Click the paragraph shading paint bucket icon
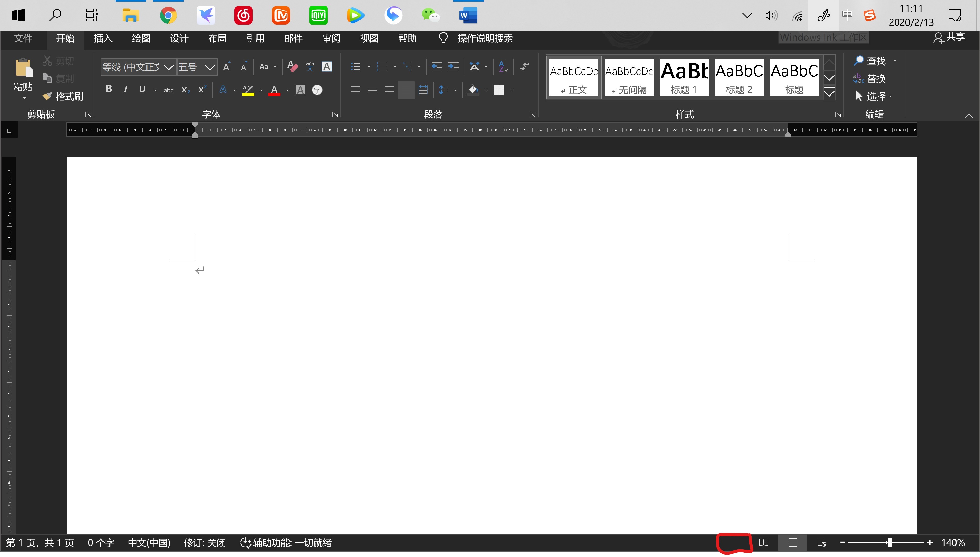Image resolution: width=980 pixels, height=557 pixels. pyautogui.click(x=473, y=90)
